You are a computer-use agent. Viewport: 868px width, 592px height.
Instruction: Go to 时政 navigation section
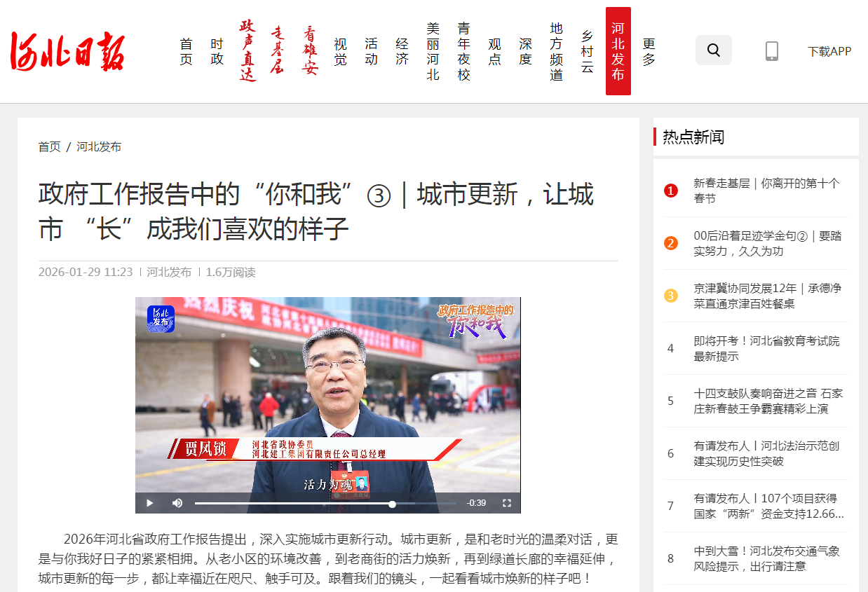(217, 51)
